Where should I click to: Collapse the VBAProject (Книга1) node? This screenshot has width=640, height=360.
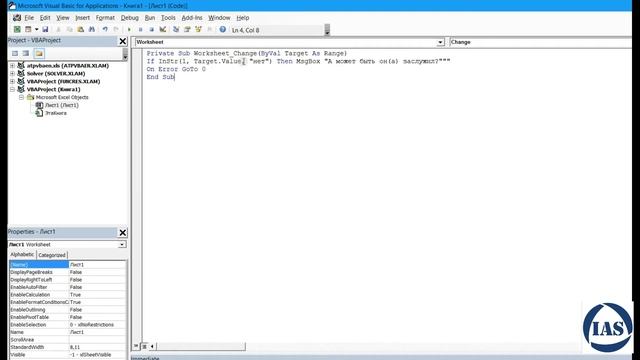pyautogui.click(x=12, y=89)
